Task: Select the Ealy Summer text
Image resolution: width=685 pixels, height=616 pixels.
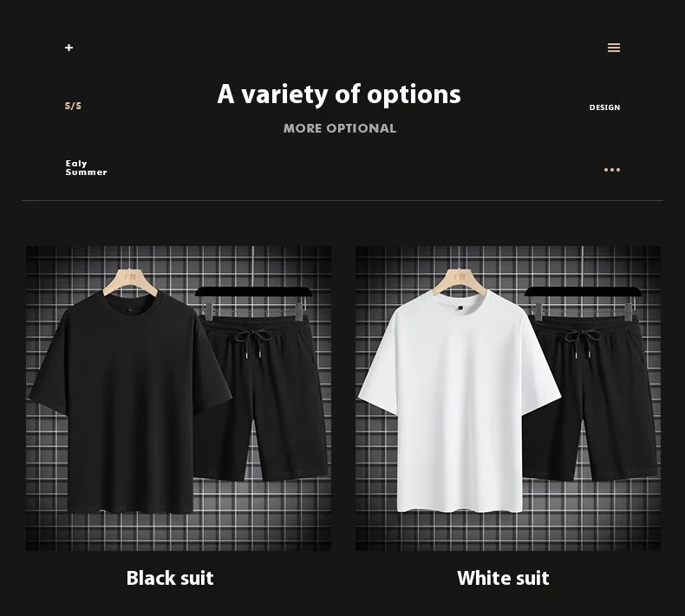Action: 86,167
